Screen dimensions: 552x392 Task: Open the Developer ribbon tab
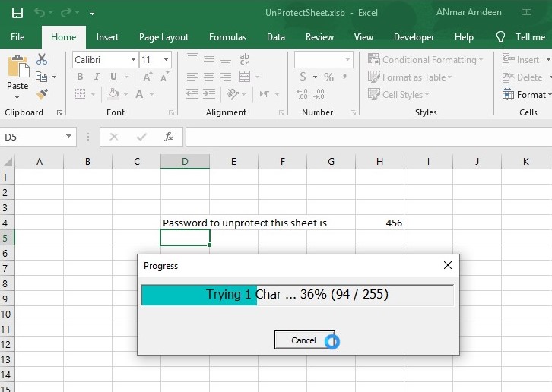414,37
